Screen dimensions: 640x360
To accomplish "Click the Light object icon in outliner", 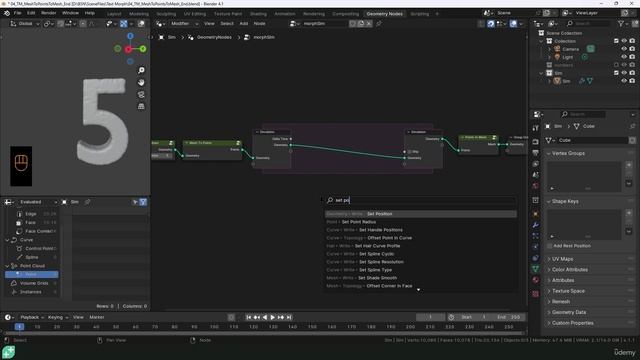I will (x=557, y=57).
